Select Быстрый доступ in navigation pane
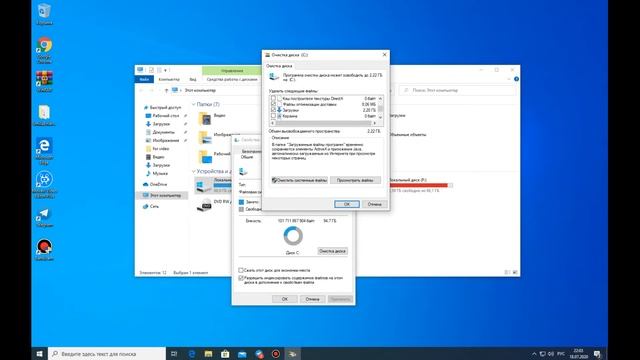This screenshot has height=360, width=640. coord(165,107)
